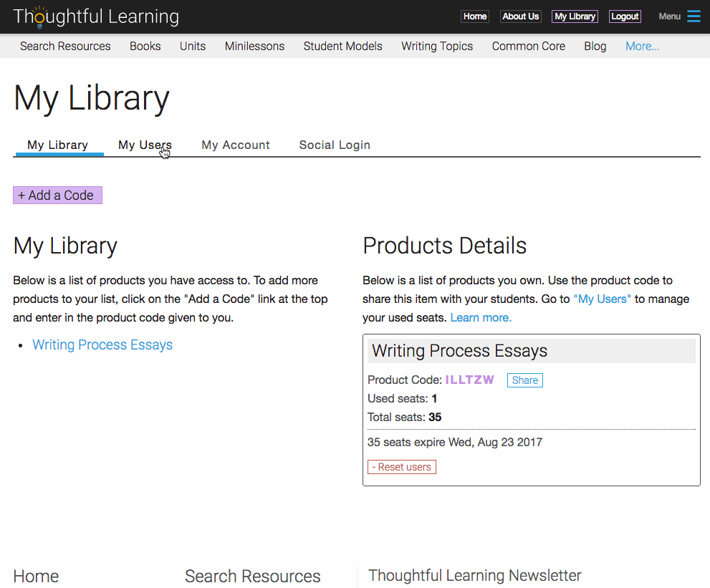The width and height of the screenshot is (710, 588).
Task: Open the Writing Process Essays link
Action: pos(102,345)
